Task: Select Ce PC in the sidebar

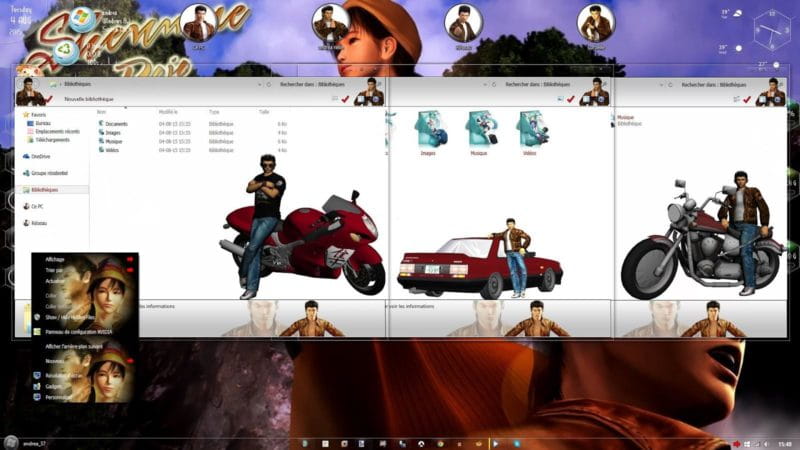Action: 40,206
